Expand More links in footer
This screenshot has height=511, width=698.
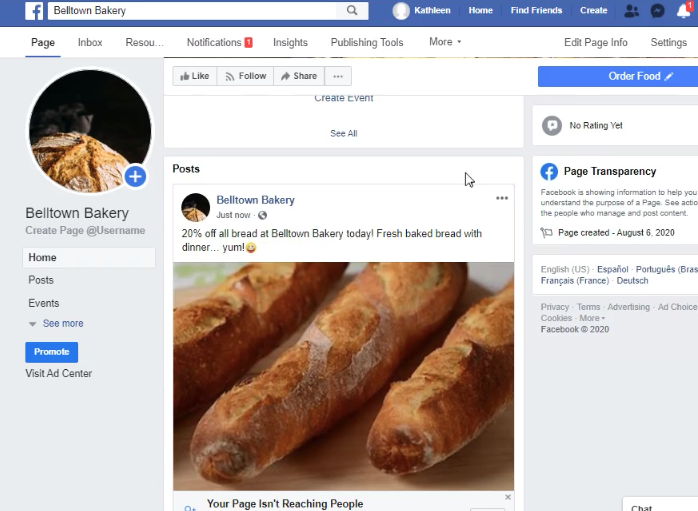coord(591,318)
